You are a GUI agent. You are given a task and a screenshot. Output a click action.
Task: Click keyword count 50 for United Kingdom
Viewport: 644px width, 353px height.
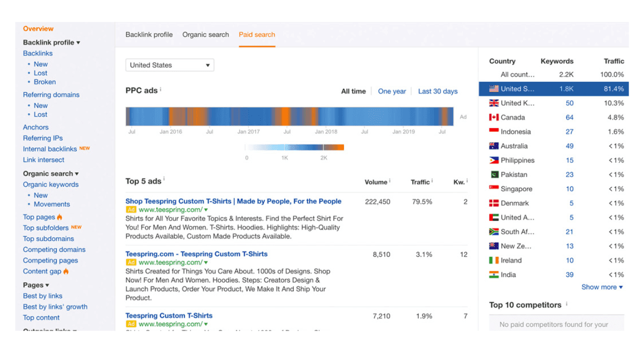[x=569, y=103]
